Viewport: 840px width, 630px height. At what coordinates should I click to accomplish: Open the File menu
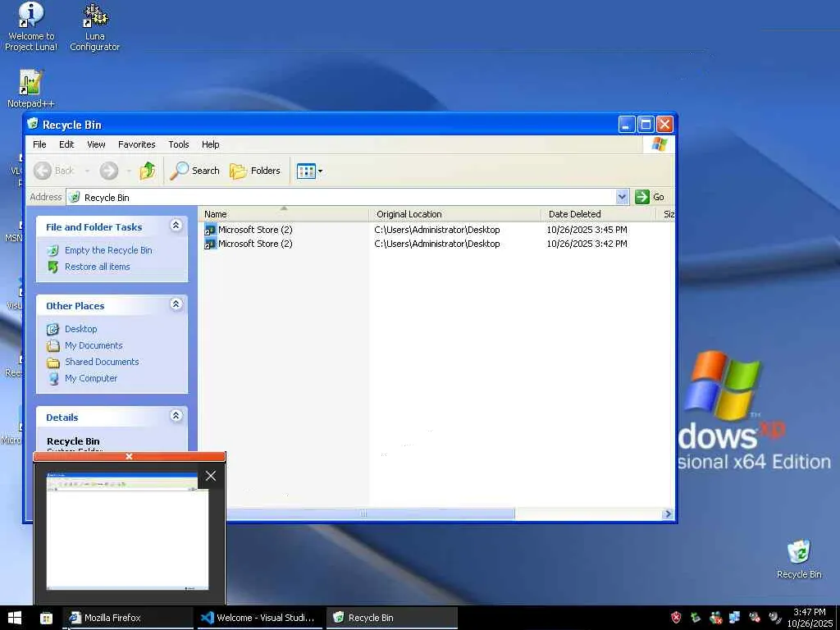39,144
